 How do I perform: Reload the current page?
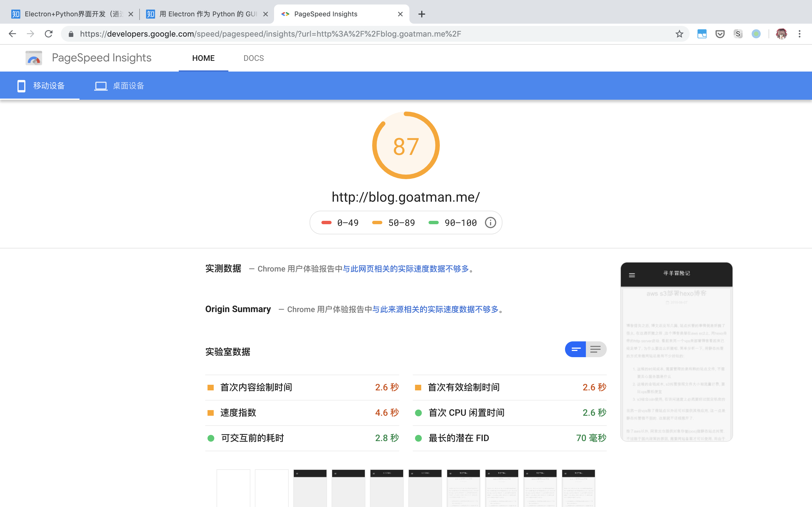point(48,34)
